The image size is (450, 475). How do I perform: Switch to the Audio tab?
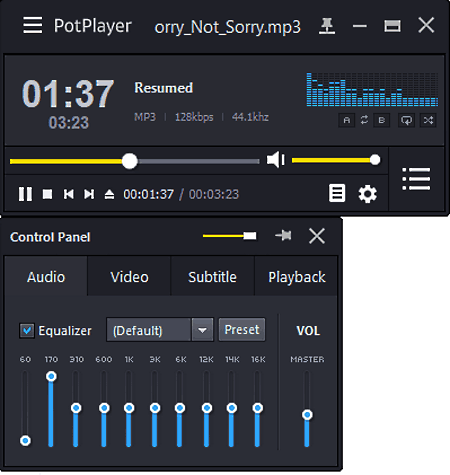coord(46,277)
